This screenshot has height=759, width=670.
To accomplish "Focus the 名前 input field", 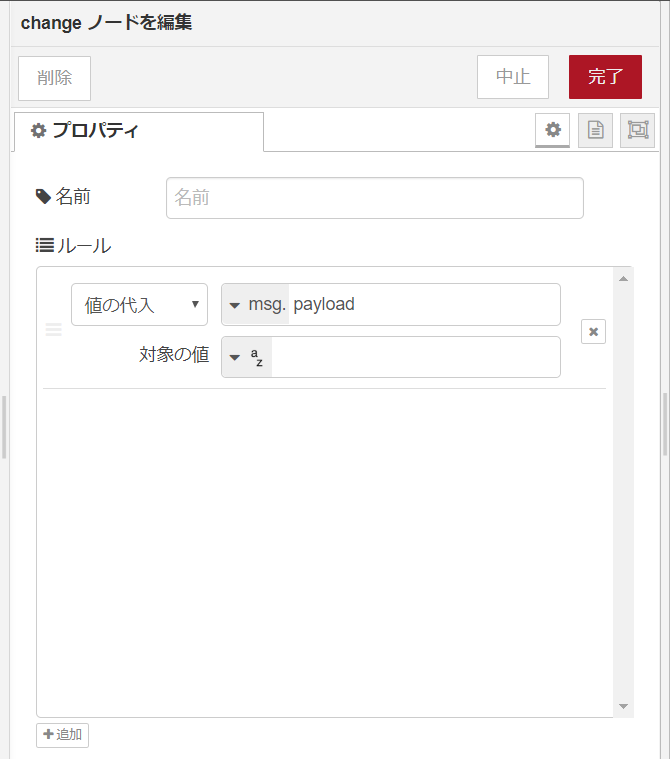I will point(375,198).
